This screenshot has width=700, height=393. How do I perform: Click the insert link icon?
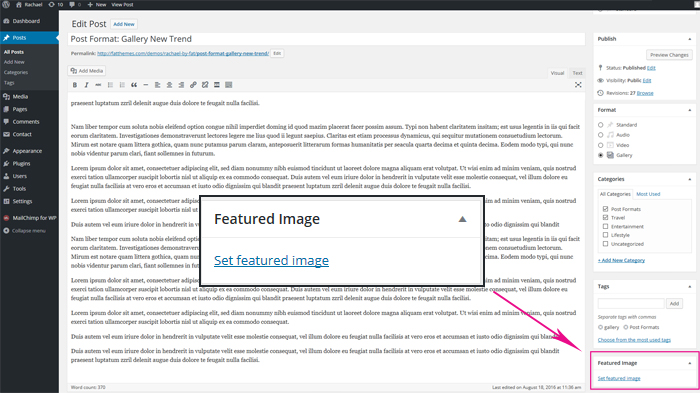193,85
